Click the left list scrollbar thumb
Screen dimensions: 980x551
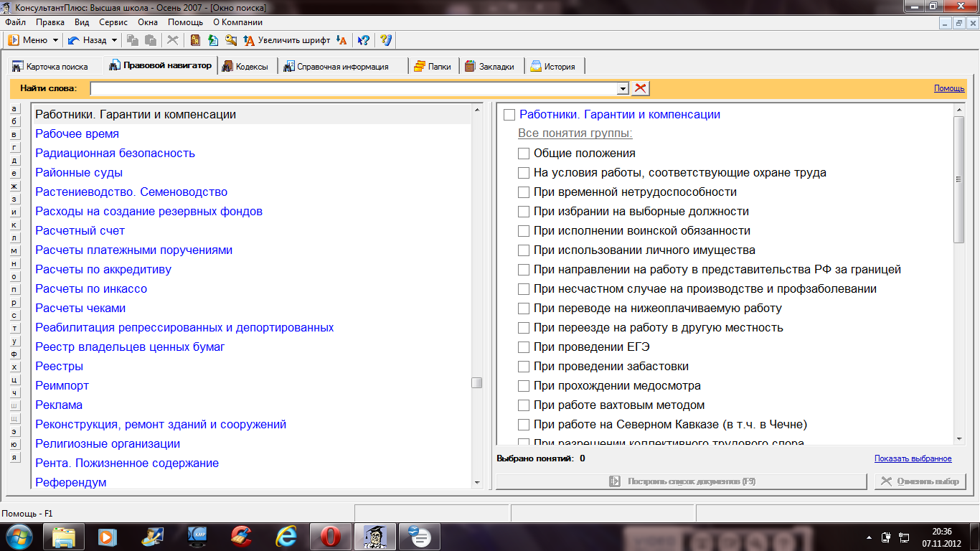pos(477,383)
